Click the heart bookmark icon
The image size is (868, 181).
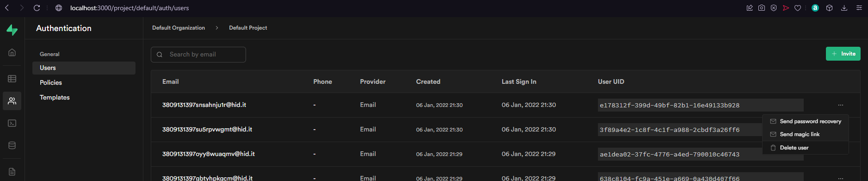(x=798, y=8)
